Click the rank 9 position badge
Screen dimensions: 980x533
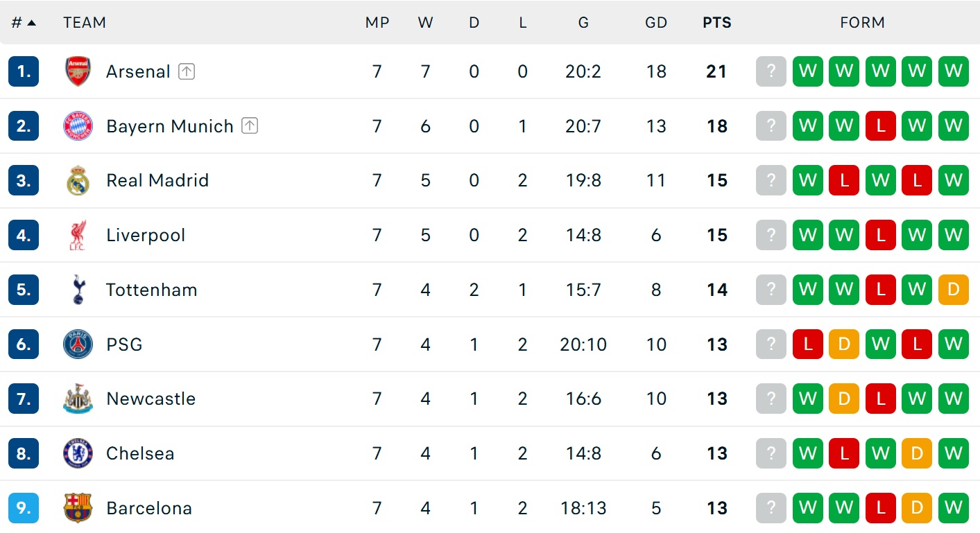coord(24,508)
